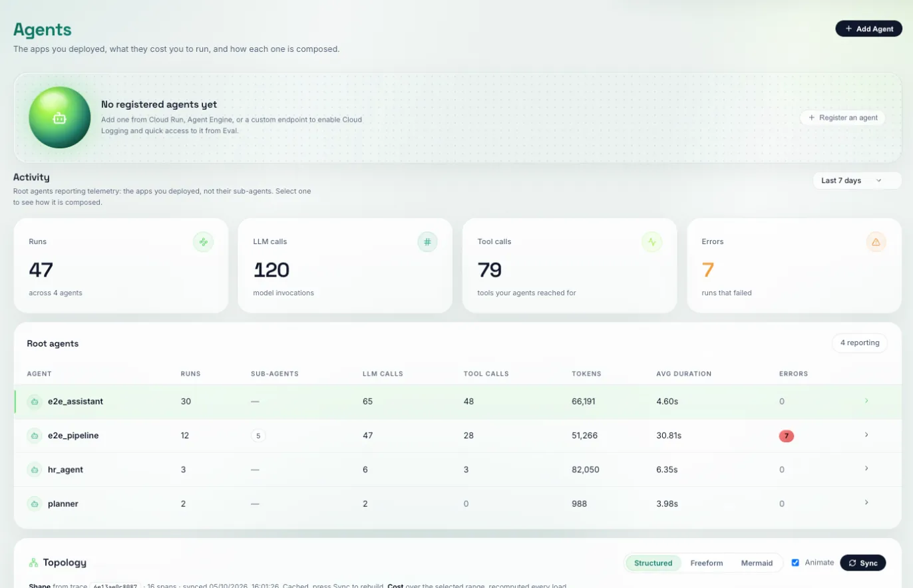Expand the e2e_assistant row chevron
Viewport: 913px width, 588px height.
pyautogui.click(x=866, y=400)
